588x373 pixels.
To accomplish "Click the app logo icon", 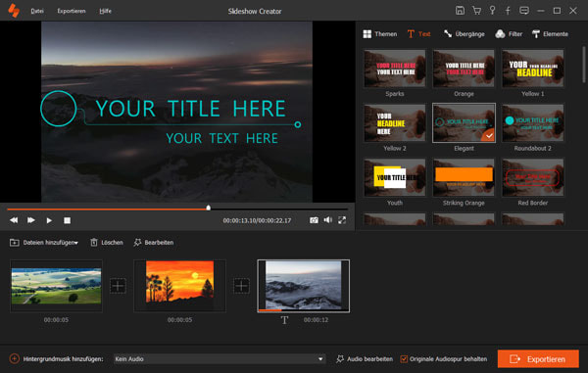I will pos(14,11).
